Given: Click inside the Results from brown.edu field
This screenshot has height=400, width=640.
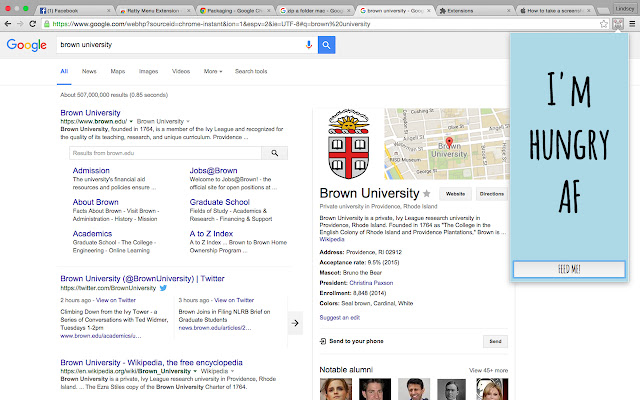Looking at the screenshot, I should [x=165, y=153].
